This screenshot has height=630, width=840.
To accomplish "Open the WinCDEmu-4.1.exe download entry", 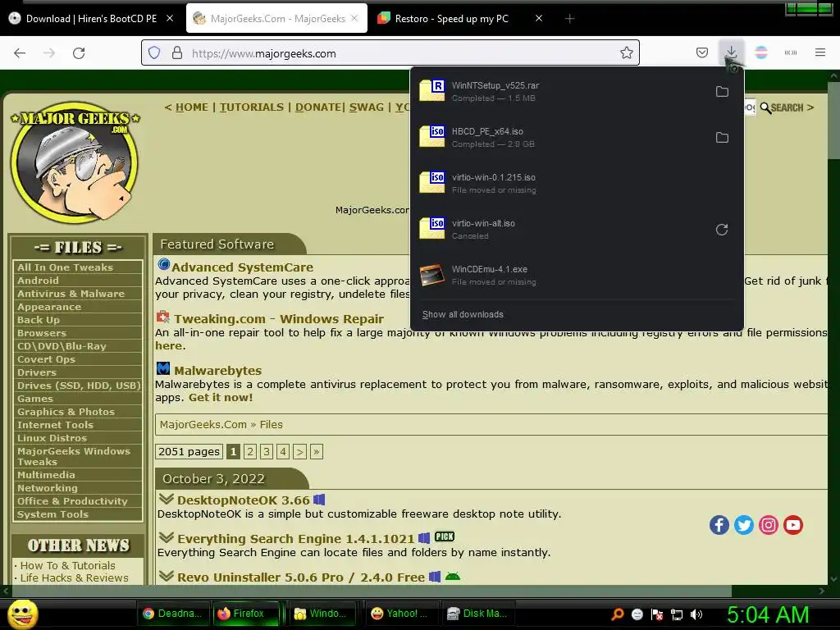I will click(577, 276).
